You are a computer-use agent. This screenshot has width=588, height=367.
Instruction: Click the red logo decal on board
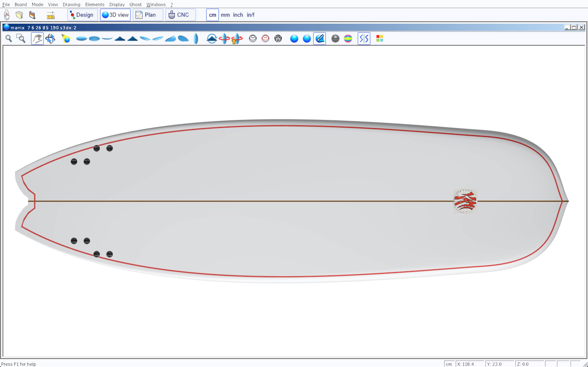[465, 201]
